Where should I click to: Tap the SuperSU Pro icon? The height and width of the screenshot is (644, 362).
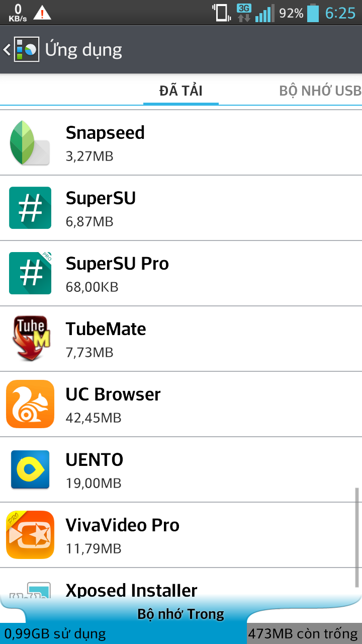30,273
